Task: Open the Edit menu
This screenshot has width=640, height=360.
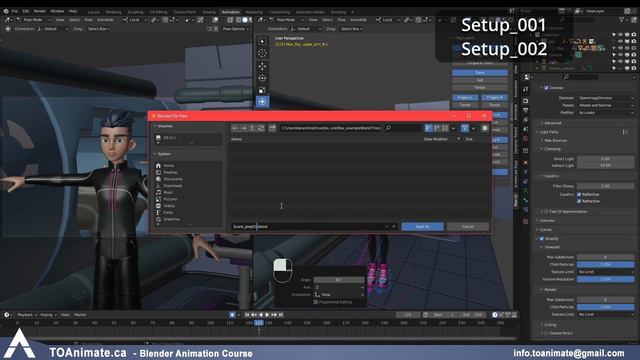Action: (26, 11)
